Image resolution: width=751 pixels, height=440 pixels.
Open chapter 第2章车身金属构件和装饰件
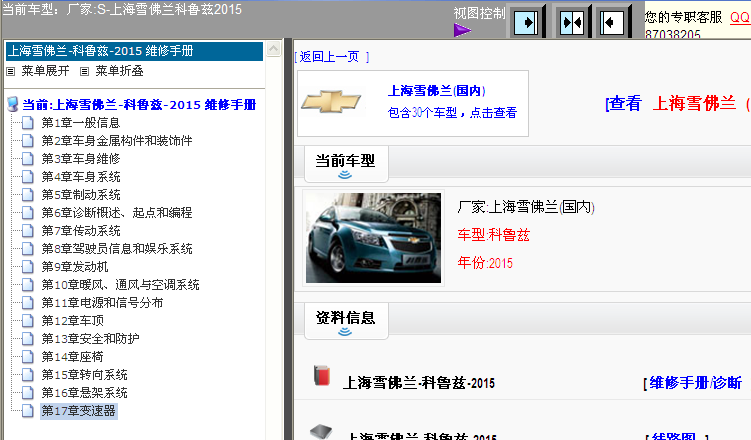tap(116, 141)
